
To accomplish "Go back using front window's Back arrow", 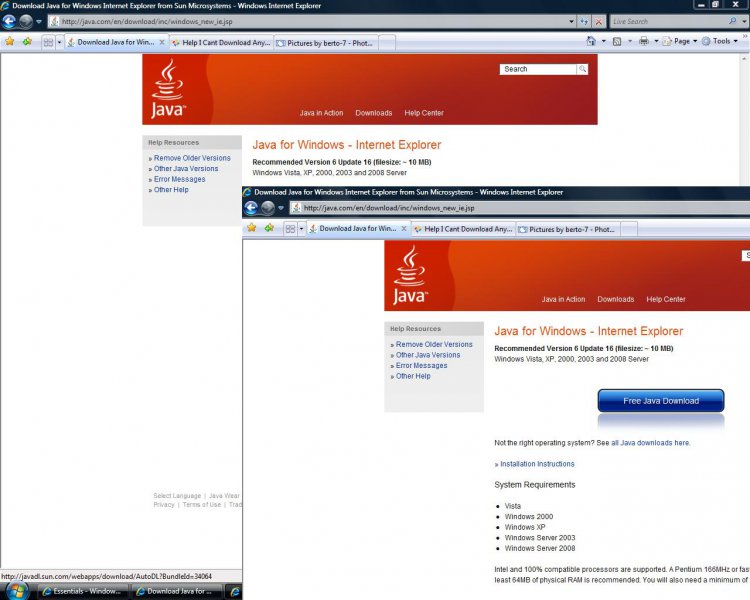I will 251,208.
